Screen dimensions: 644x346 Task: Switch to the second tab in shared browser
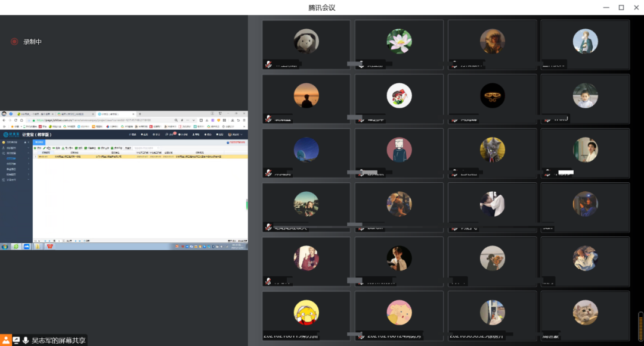[76, 114]
